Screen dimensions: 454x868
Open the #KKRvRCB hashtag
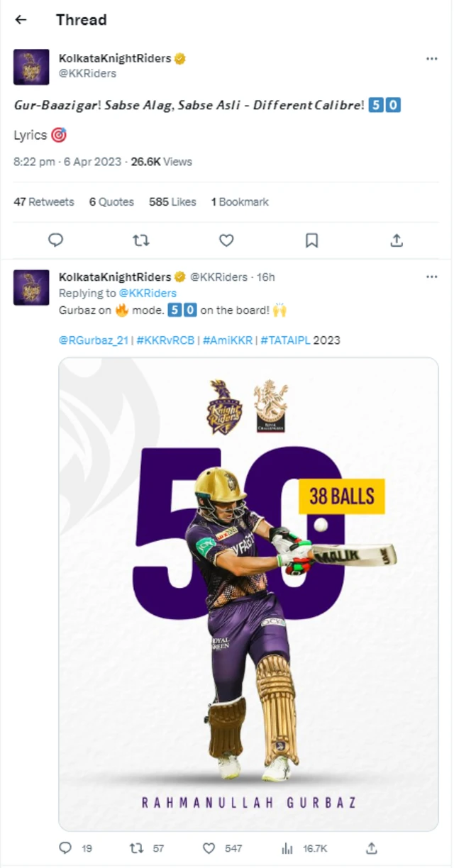(165, 340)
